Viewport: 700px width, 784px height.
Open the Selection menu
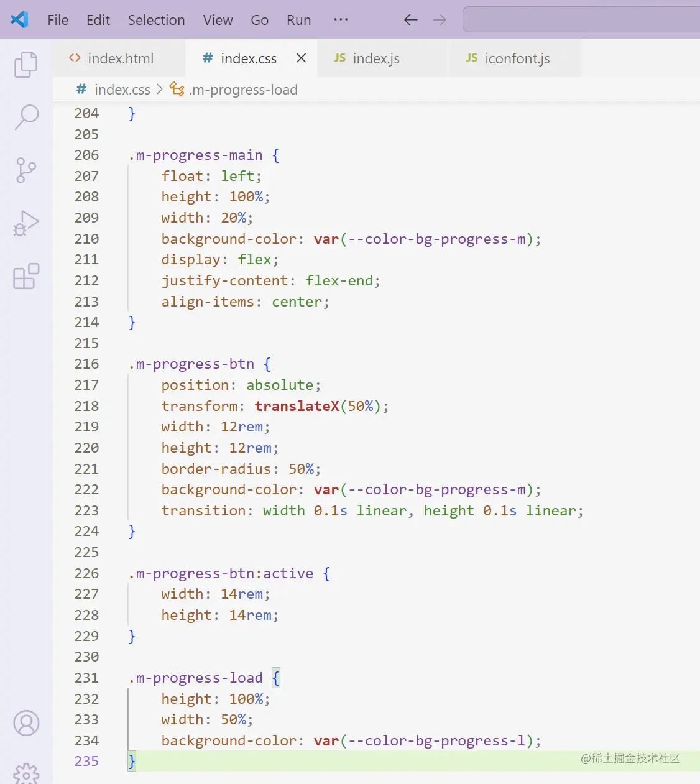(x=157, y=20)
